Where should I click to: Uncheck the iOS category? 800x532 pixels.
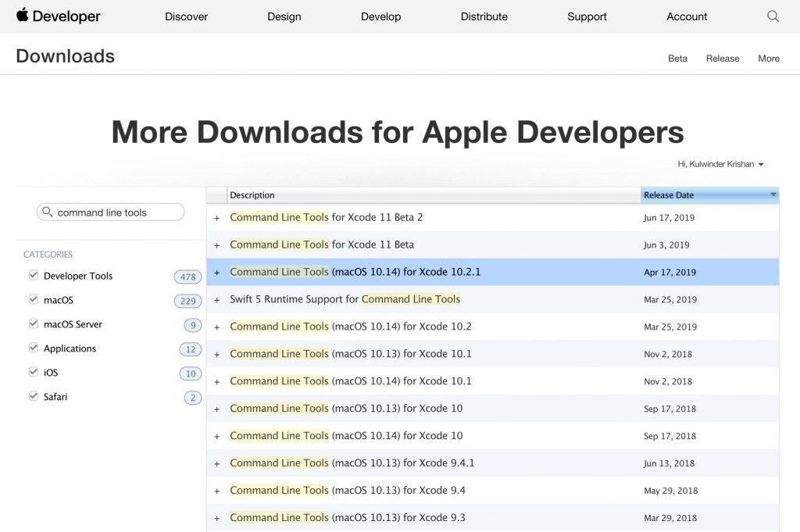34,372
